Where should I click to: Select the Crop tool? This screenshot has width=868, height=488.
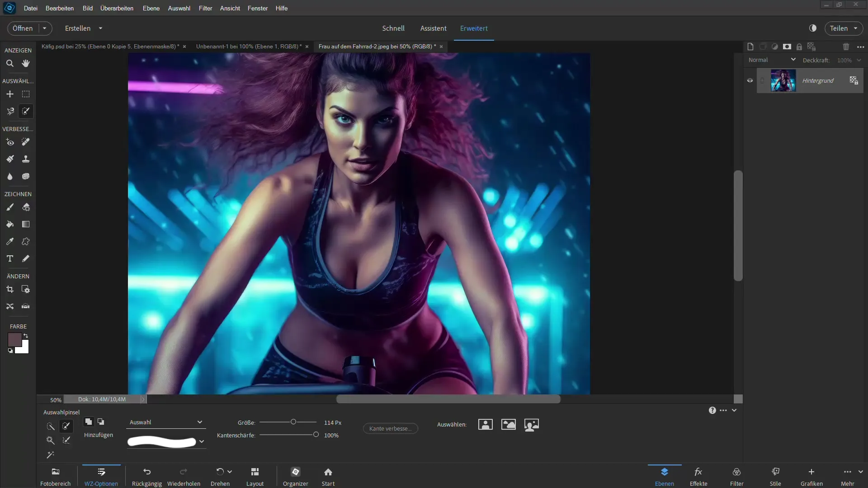tap(9, 289)
